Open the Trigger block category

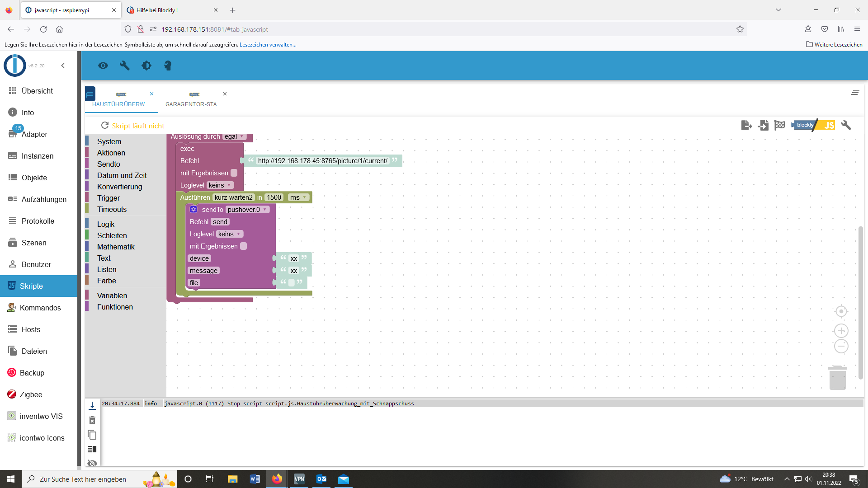tap(108, 198)
